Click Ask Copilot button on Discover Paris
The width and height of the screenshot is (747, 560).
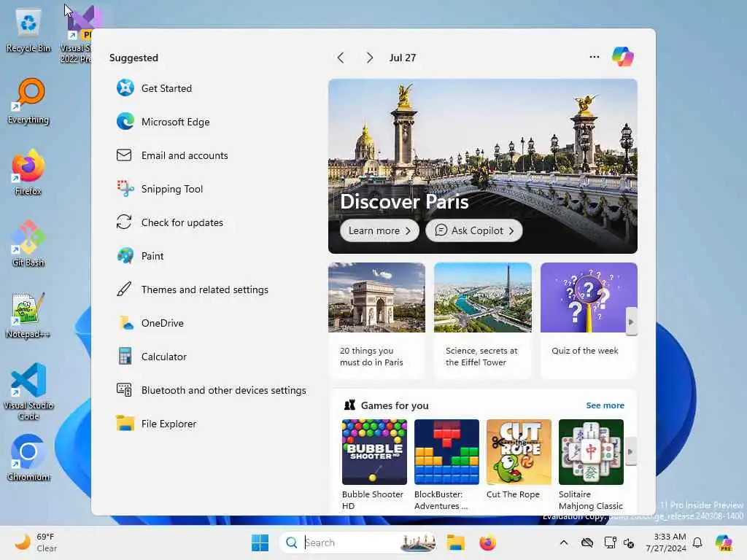(473, 230)
